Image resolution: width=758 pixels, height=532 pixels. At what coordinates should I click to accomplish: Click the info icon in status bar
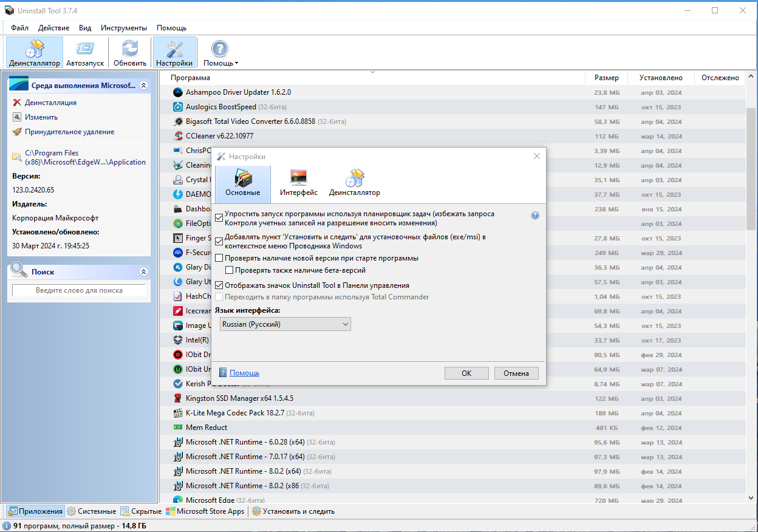(x=7, y=526)
